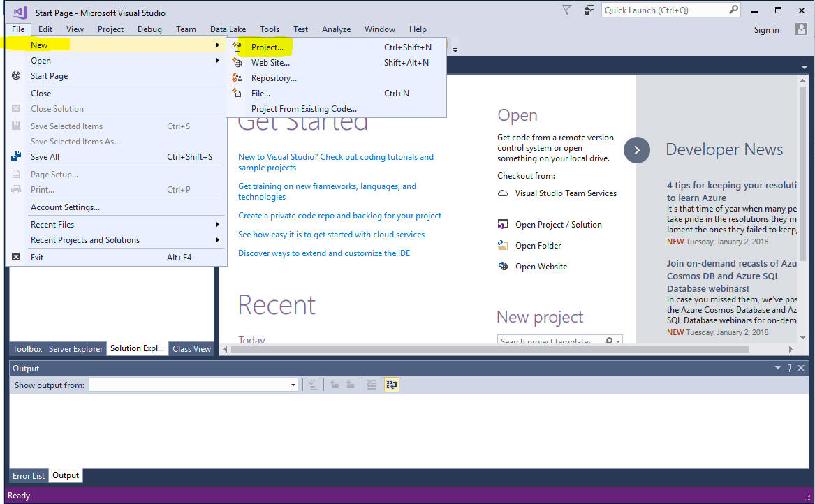Click the account avatar icon beside Sign in
The image size is (815, 504).
point(801,29)
